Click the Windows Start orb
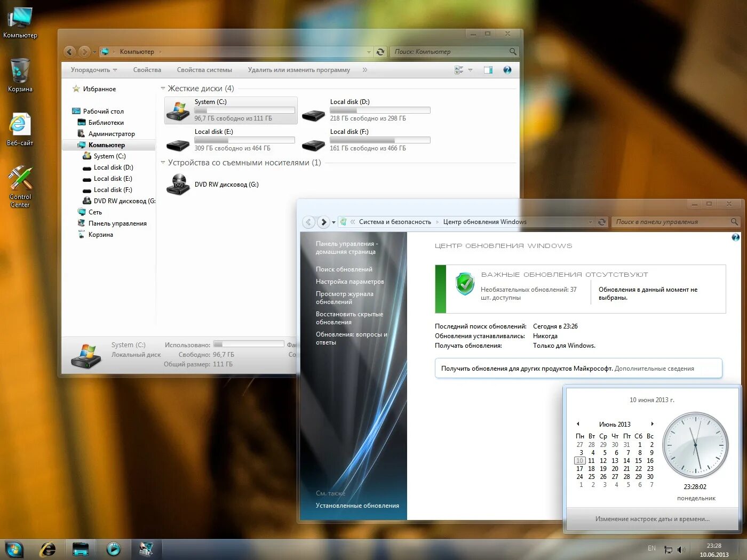Screen dimensions: 747x560 click(14, 549)
